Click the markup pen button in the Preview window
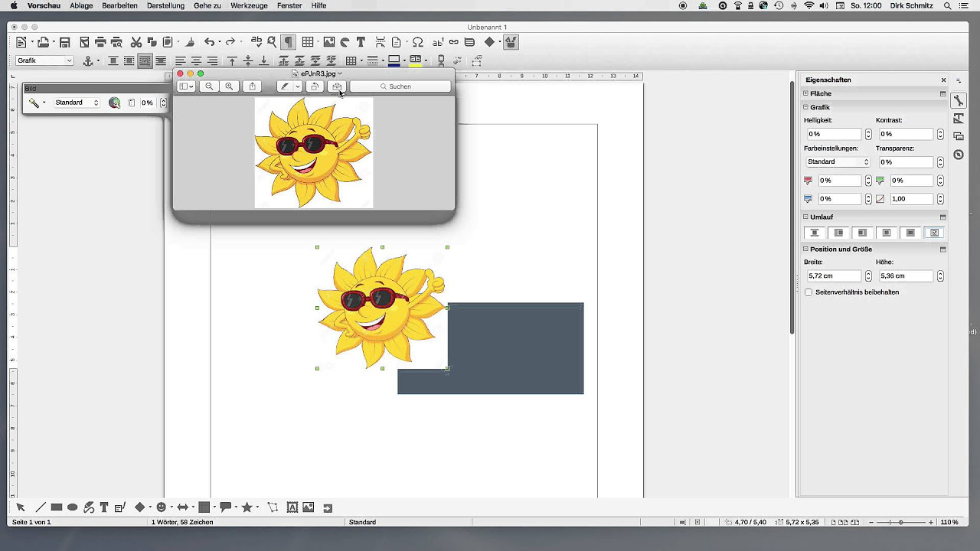Viewport: 980px width, 551px height. pyautogui.click(x=285, y=86)
